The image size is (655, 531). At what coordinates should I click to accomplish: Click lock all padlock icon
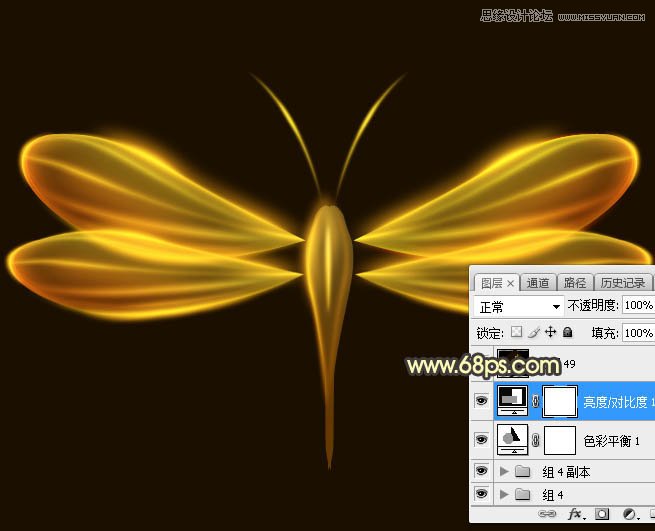[x=567, y=332]
